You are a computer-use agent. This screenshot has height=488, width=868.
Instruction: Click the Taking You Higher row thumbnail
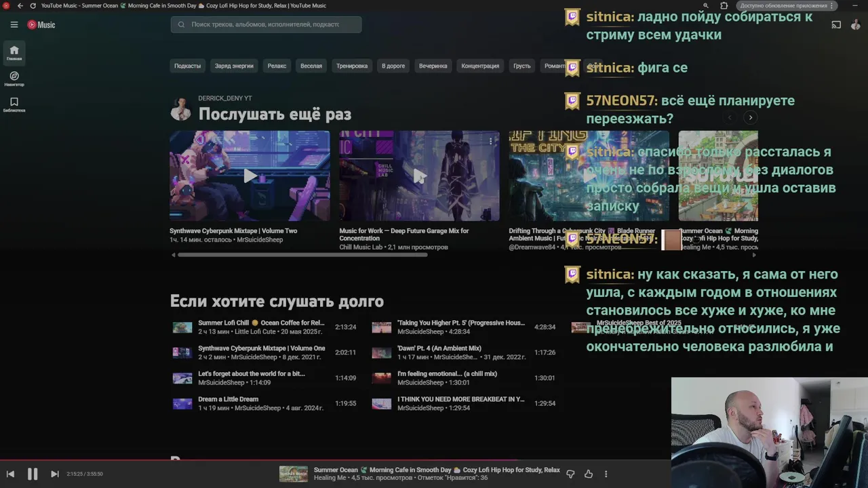pyautogui.click(x=381, y=327)
